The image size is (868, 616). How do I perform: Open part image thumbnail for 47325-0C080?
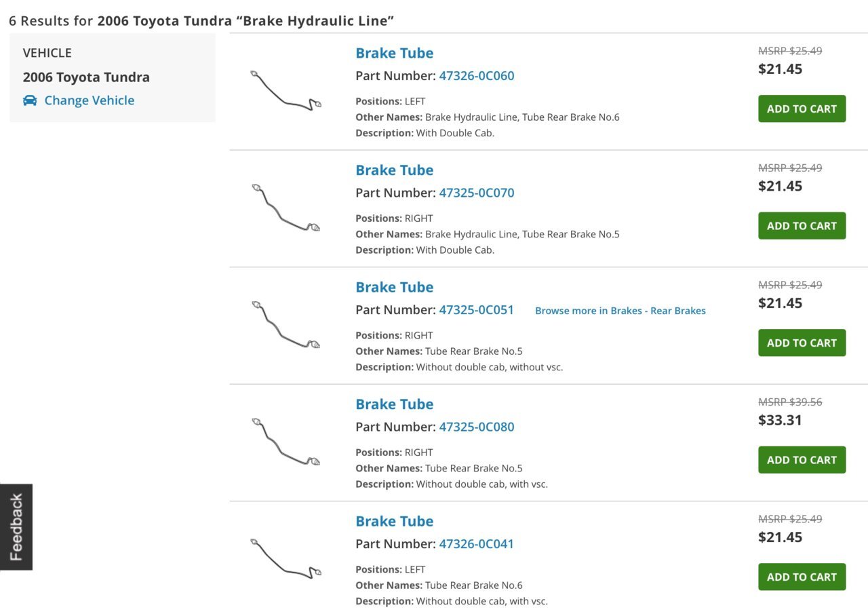(285, 442)
